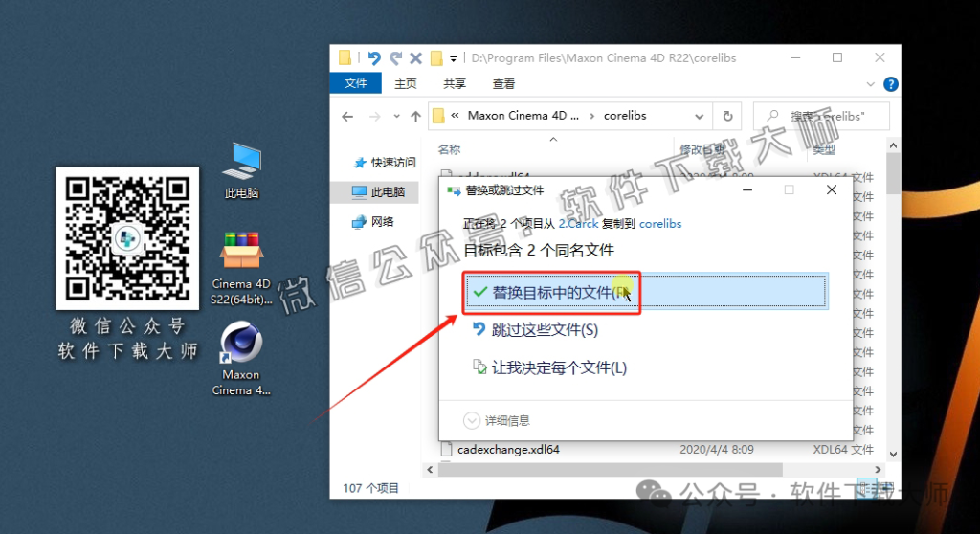Select the Cinema 4D S22(64bit) archive icon
The height and width of the screenshot is (534, 980).
(241, 268)
